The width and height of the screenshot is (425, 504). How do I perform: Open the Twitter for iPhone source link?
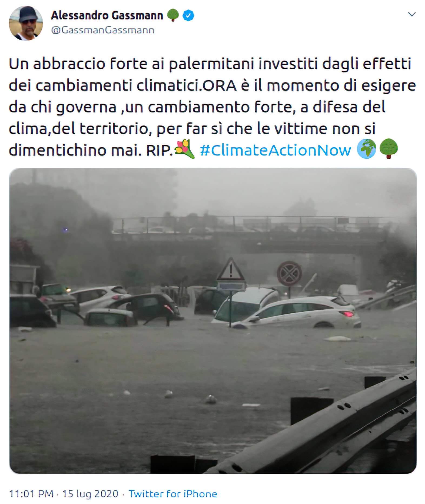click(x=173, y=494)
